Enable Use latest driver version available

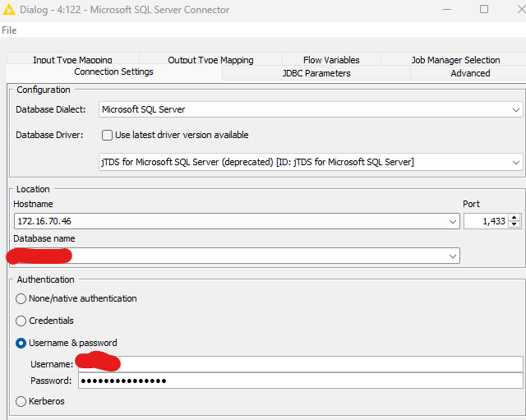point(108,135)
